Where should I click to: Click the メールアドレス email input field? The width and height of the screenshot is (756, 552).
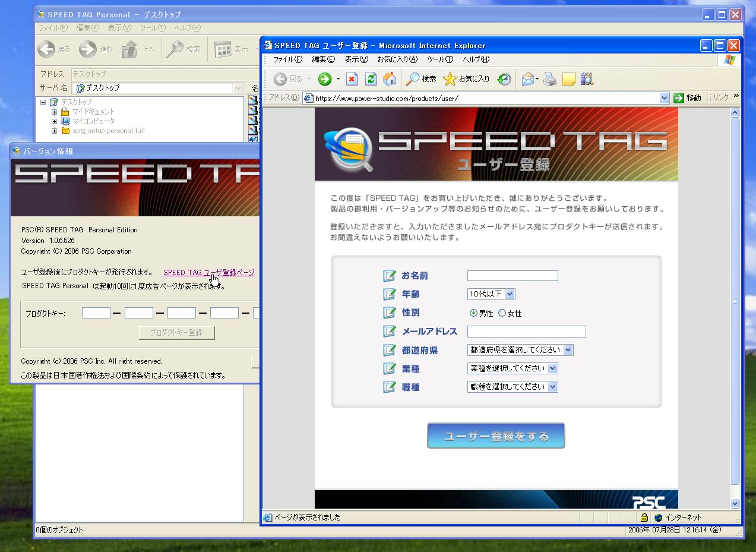tap(526, 332)
